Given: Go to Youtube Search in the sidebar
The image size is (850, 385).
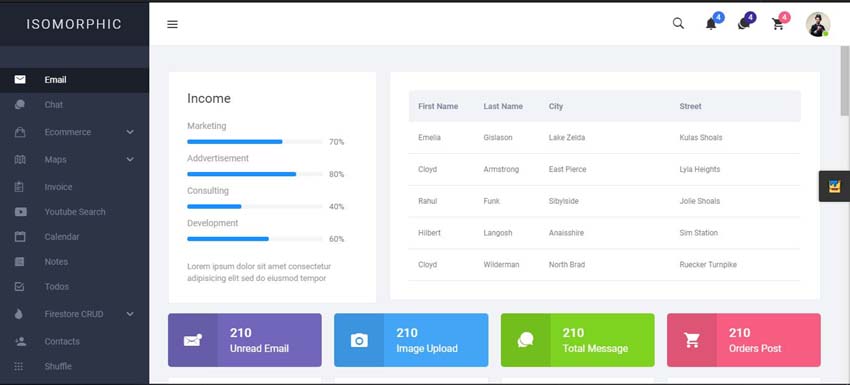Looking at the screenshot, I should [74, 212].
